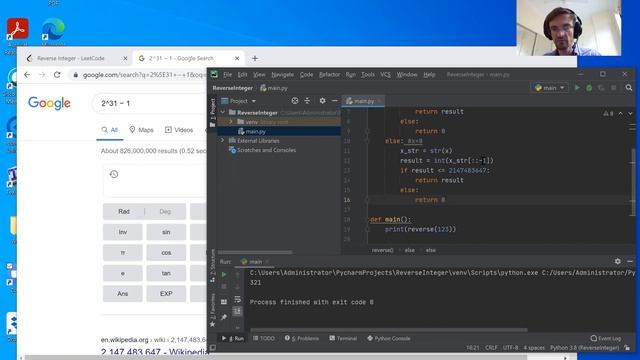This screenshot has height=360, width=640.
Task: Click the Ans calculator button
Action: coord(123,293)
